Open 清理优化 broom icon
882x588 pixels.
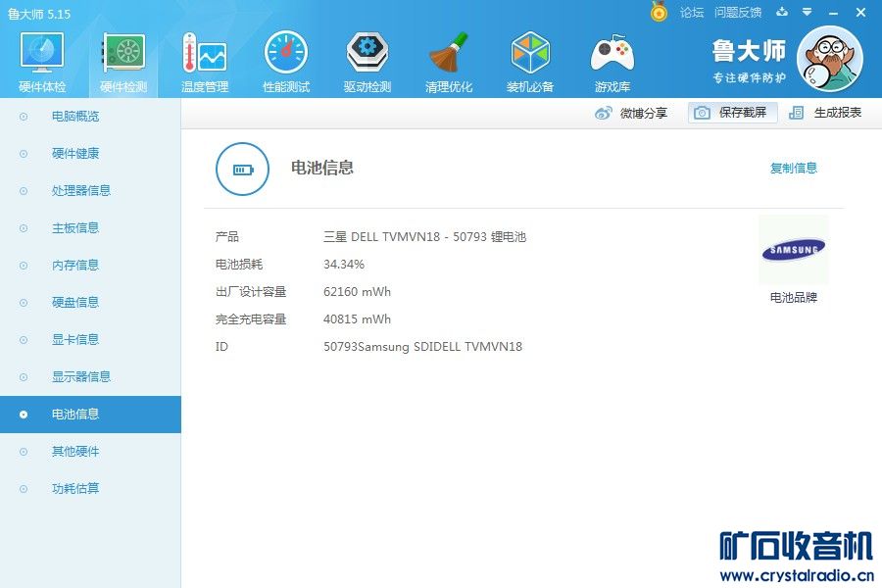(x=448, y=53)
